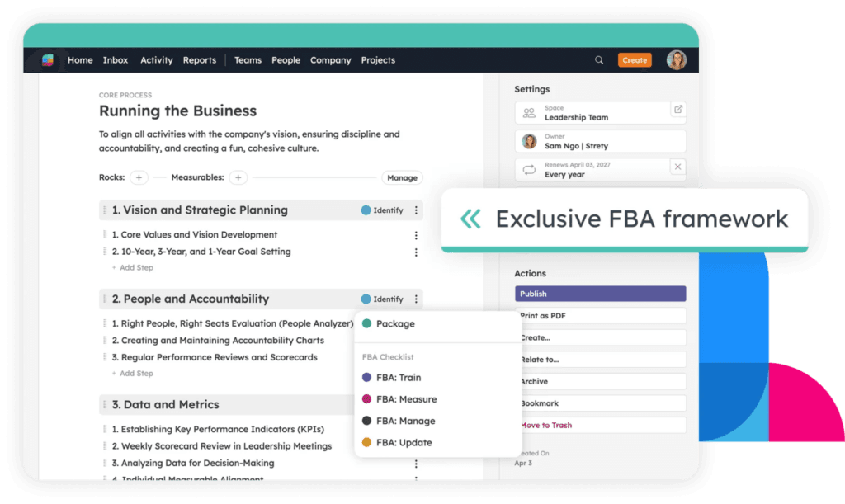Screen dimensions: 845x504
Task: Open Leadership Team space in new window
Action: point(679,108)
